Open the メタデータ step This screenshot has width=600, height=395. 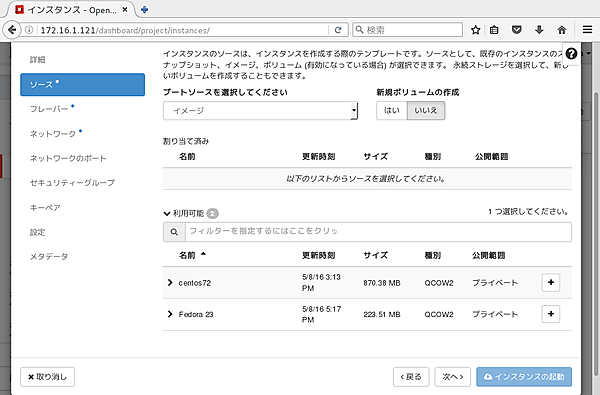[x=49, y=256]
